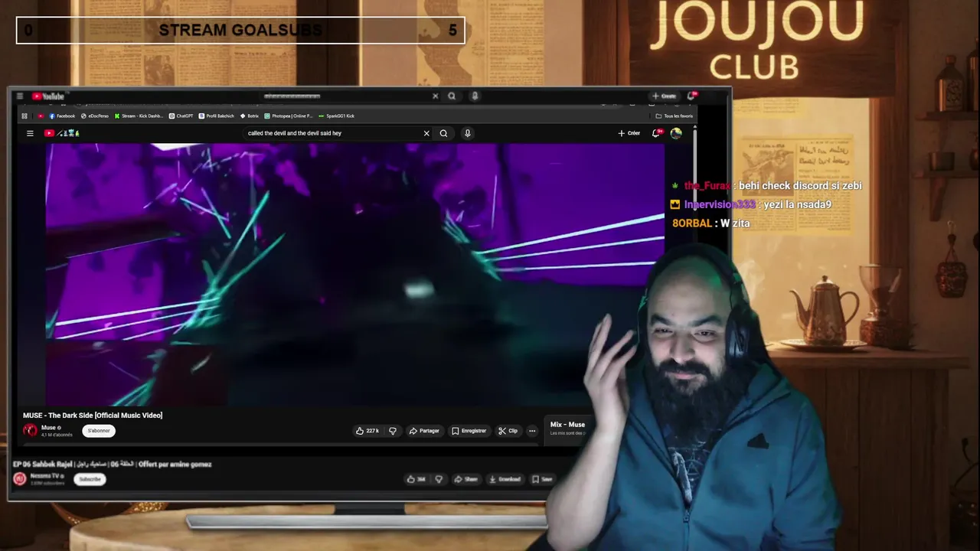Click chat username Innervision333
This screenshot has width=980, height=551.
point(720,204)
